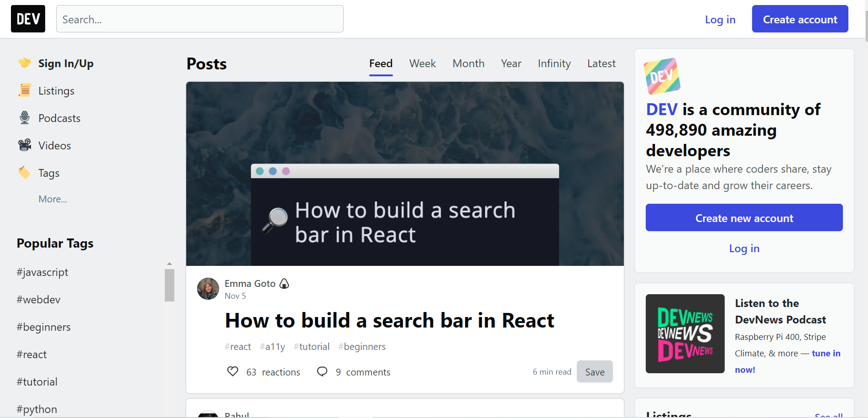Open the #react popular tag in sidebar
This screenshot has width=868, height=418.
pos(31,355)
